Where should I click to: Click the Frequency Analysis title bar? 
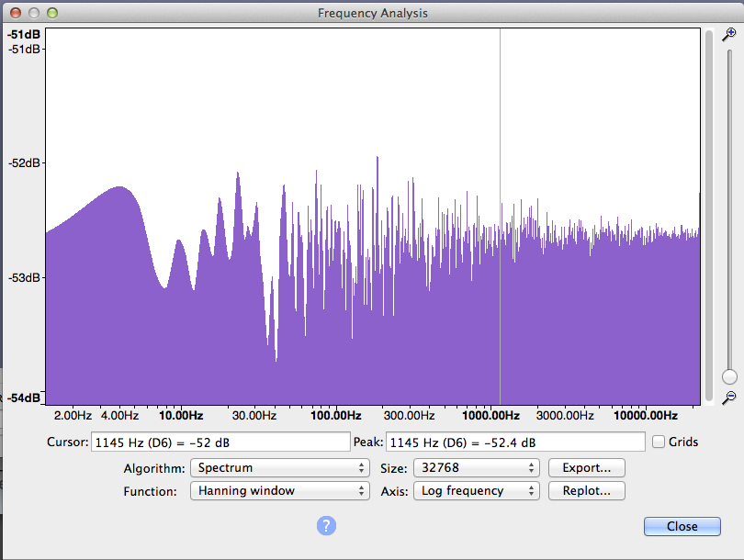(x=372, y=13)
